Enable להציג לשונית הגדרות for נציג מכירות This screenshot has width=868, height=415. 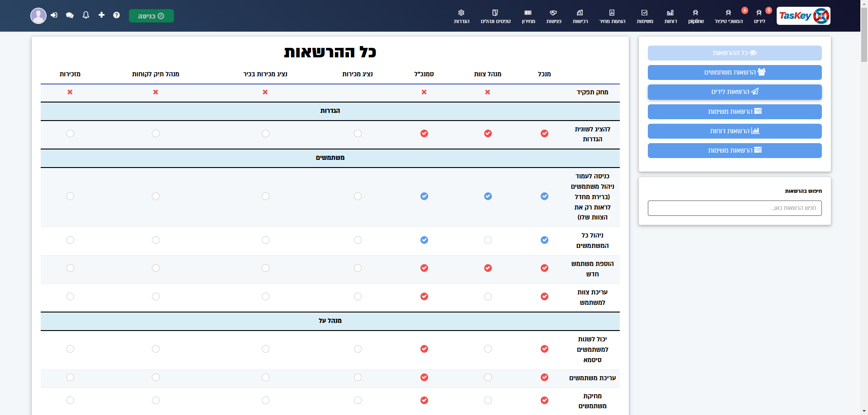tap(358, 134)
